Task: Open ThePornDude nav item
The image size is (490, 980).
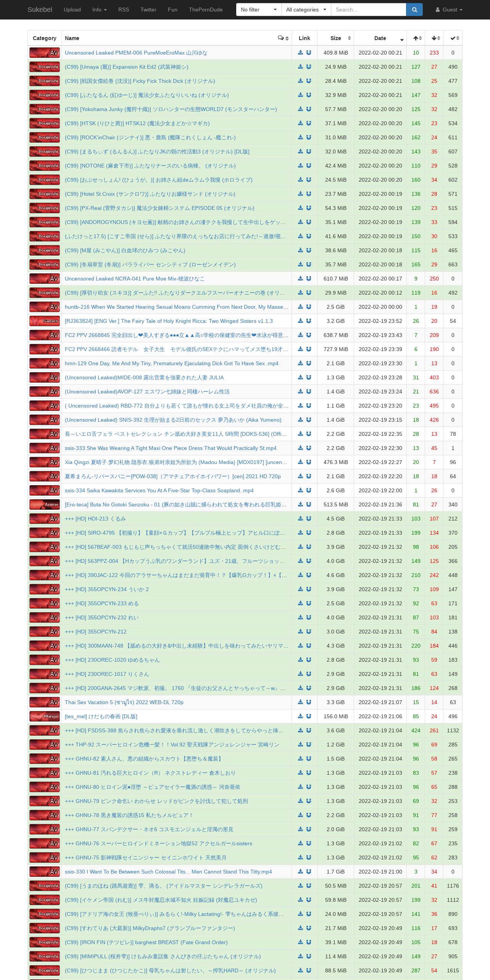Action: 206,10
